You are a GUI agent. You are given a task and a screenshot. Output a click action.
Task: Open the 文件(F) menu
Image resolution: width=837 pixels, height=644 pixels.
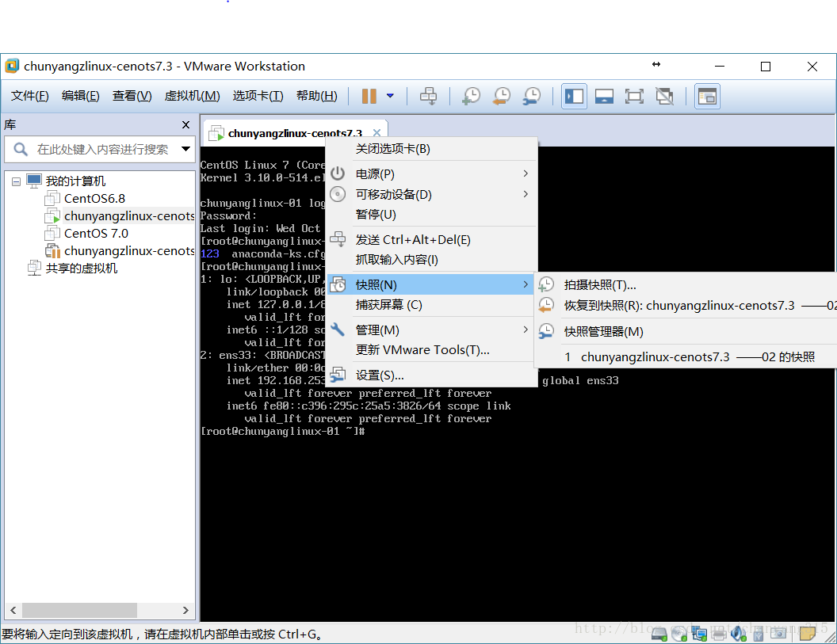(x=30, y=96)
